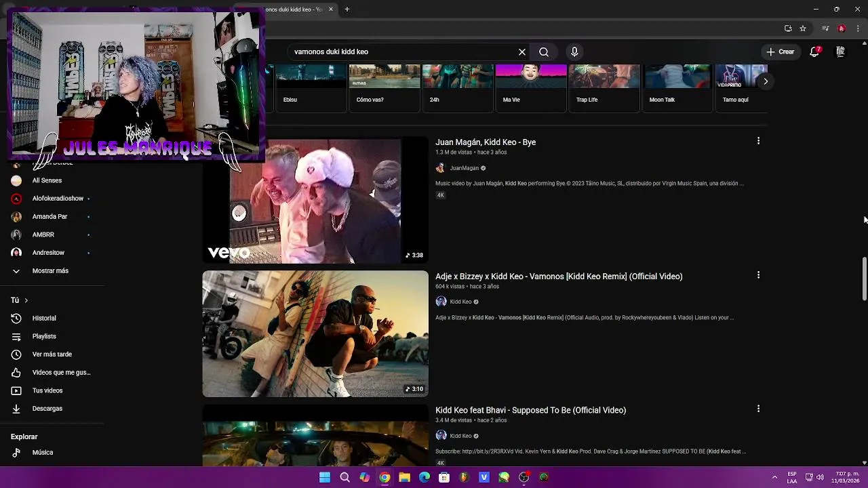Close the 'vamonos duki kidd keo' tab
The height and width of the screenshot is (488, 868).
click(x=331, y=9)
